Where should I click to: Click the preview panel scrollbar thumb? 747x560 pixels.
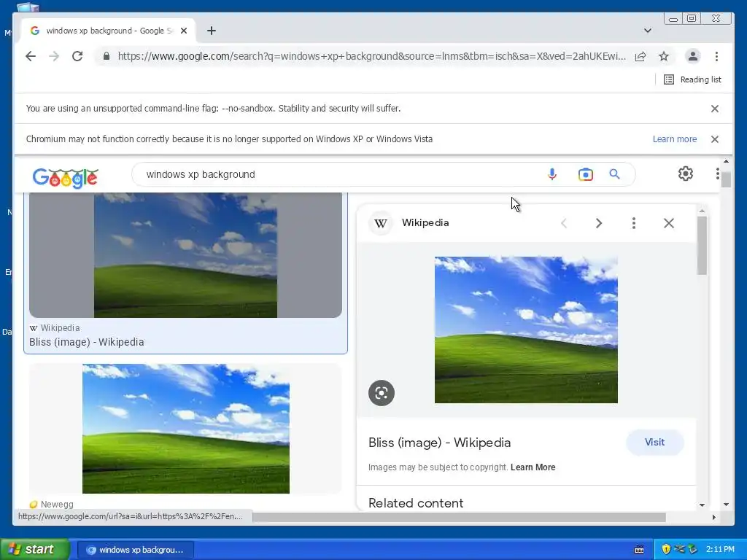(702, 245)
